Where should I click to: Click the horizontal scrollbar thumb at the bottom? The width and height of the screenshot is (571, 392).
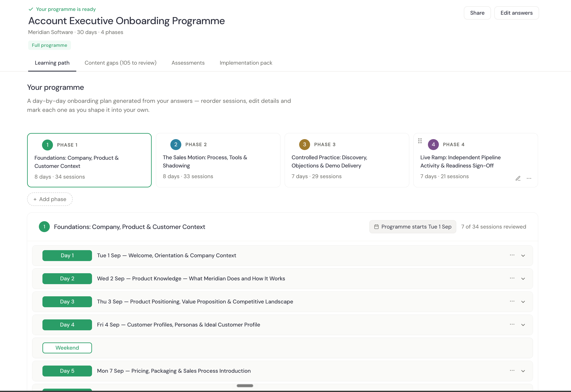point(245,386)
